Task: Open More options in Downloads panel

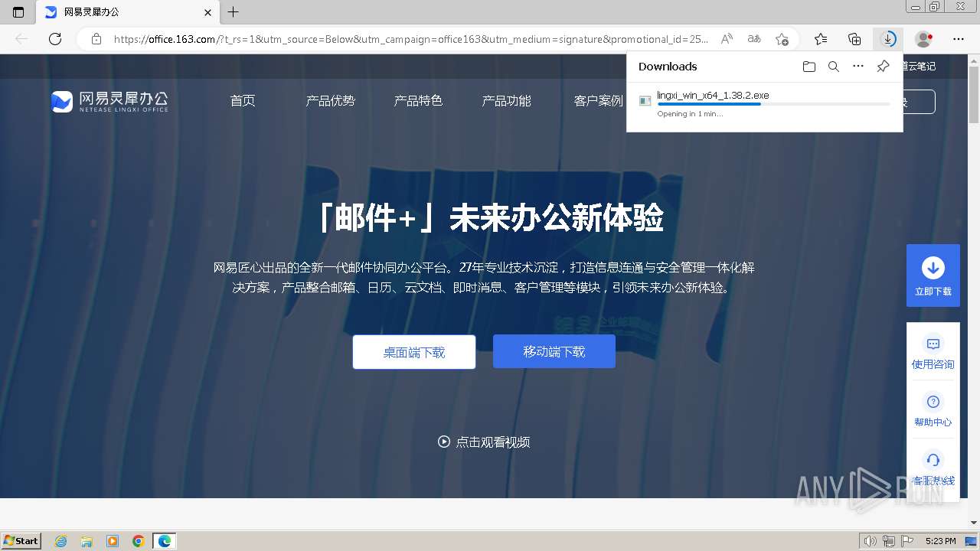Action: click(858, 67)
